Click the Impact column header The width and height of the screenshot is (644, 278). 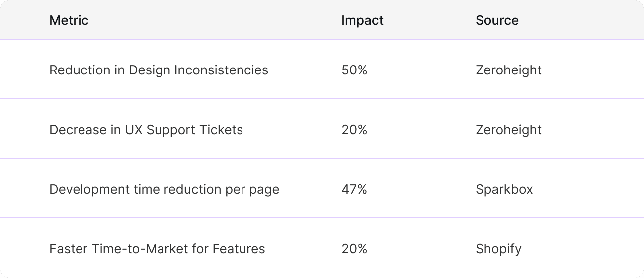362,20
